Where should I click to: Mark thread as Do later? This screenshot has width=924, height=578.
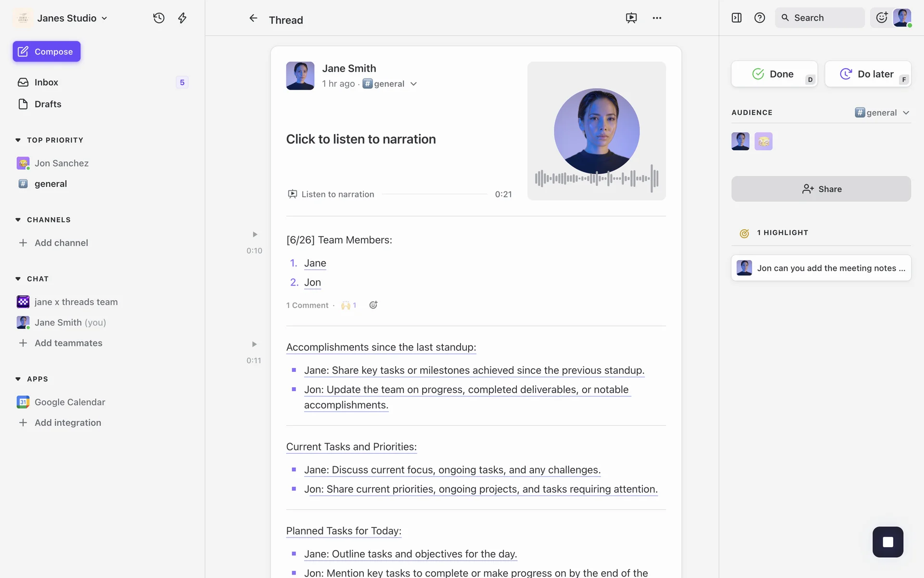(868, 74)
